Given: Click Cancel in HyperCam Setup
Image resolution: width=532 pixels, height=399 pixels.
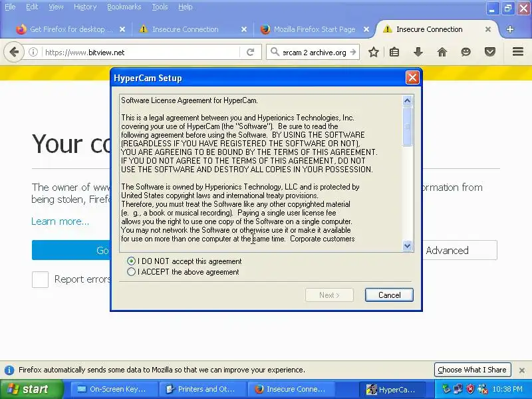Looking at the screenshot, I should (389, 295).
